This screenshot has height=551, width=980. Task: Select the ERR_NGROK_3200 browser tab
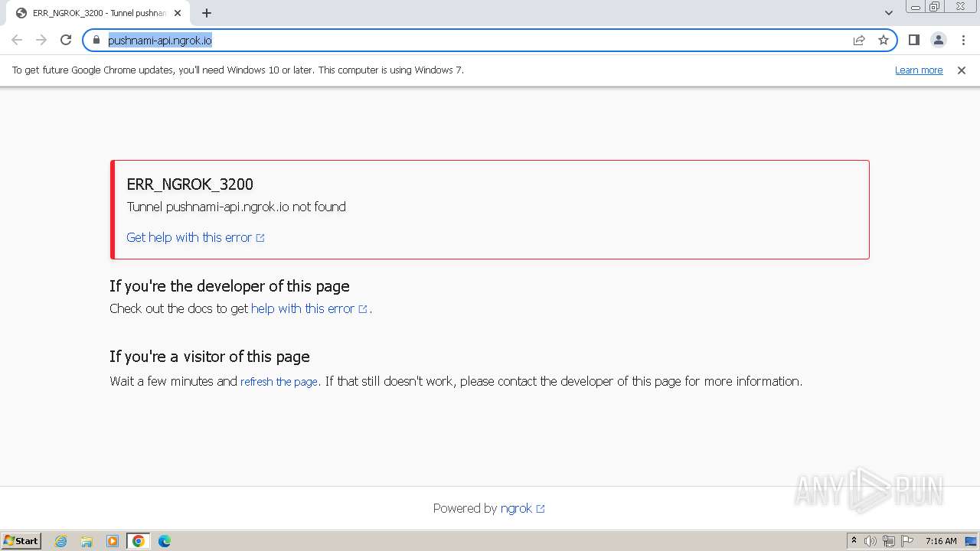coord(98,13)
